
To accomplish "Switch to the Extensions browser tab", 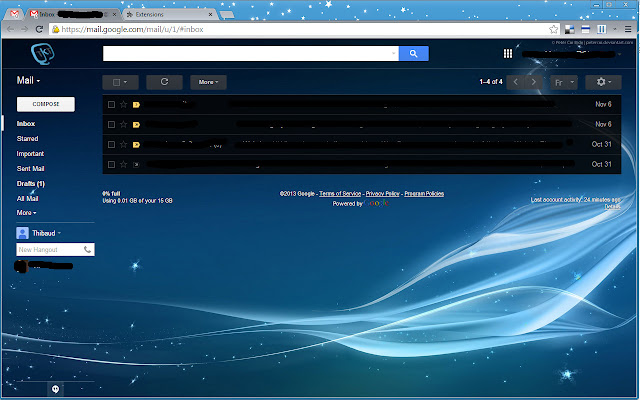I will (169, 14).
